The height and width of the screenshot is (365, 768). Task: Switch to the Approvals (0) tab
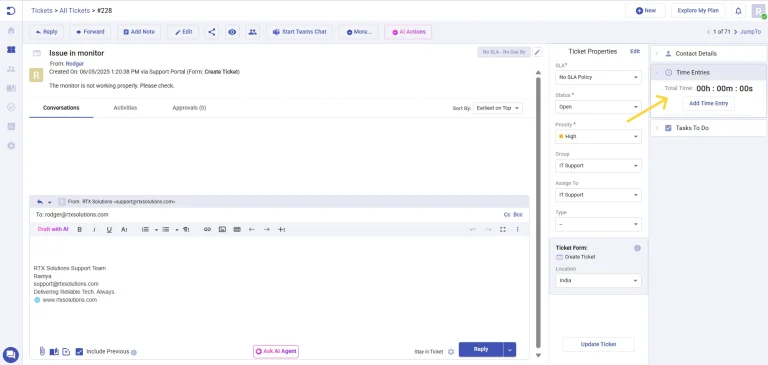pos(189,108)
